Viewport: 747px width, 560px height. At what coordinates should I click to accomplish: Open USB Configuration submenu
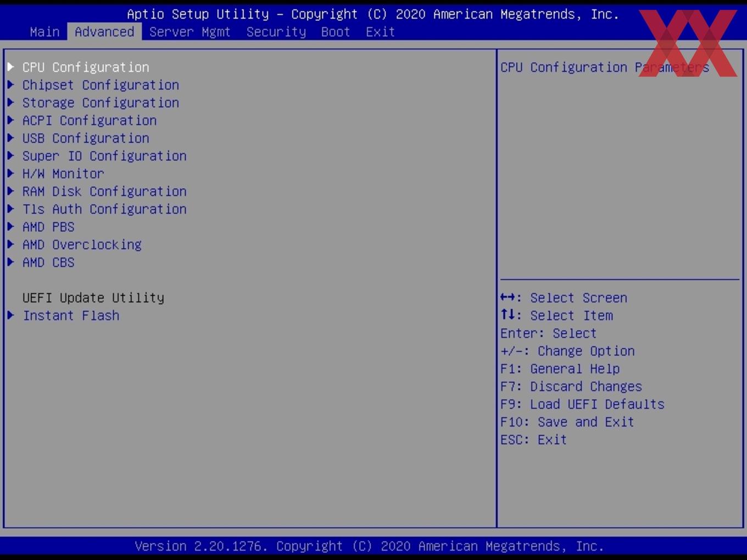coord(86,138)
